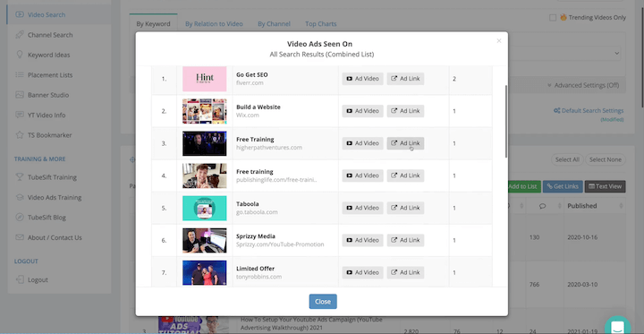Screen dimensions: 644x334
Task: Open Video Ads Training link
Action: click(55, 197)
